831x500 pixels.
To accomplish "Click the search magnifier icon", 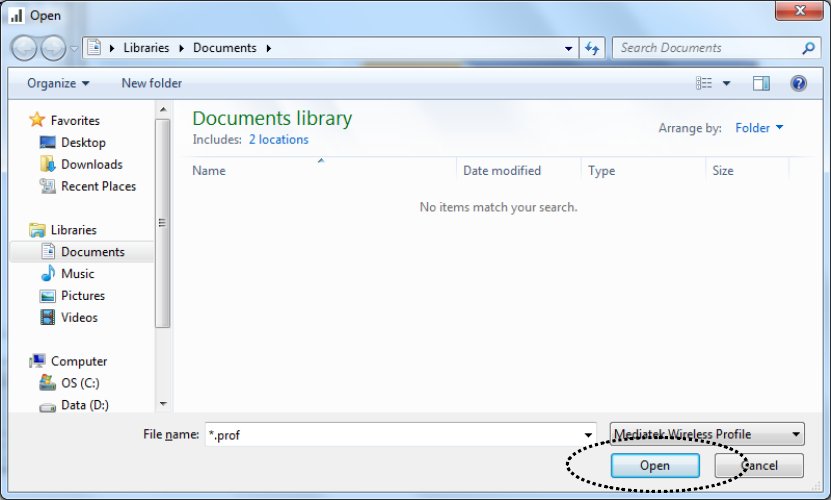I will pyautogui.click(x=808, y=48).
